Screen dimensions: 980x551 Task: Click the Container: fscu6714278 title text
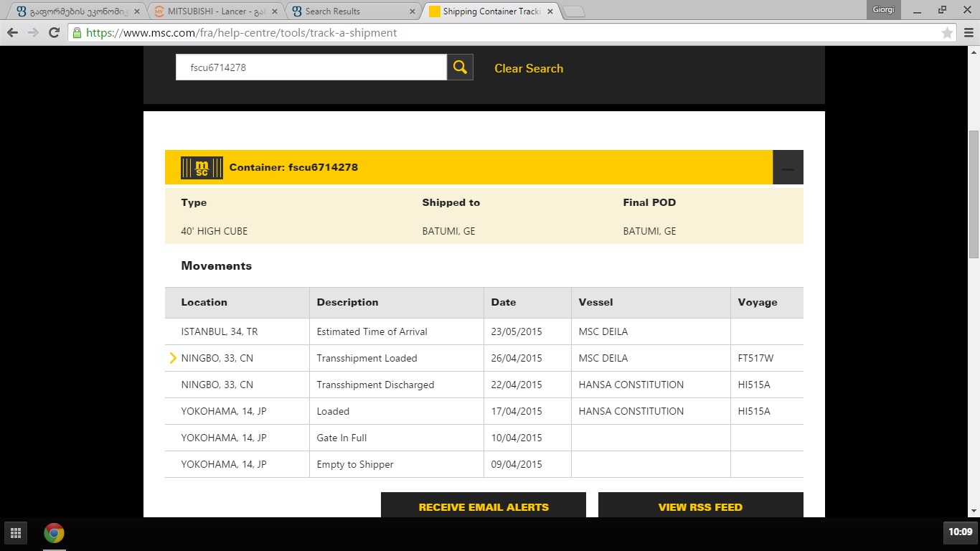coord(293,167)
